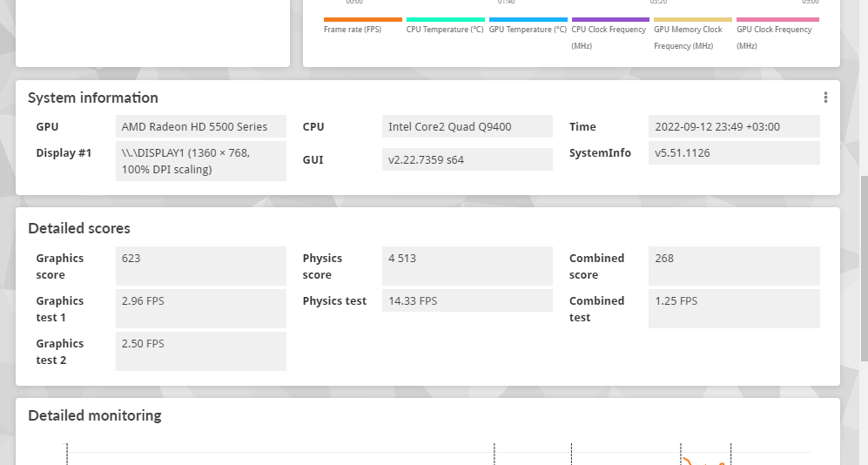
Task: Toggle GPU Temperature legend item
Action: (528, 25)
